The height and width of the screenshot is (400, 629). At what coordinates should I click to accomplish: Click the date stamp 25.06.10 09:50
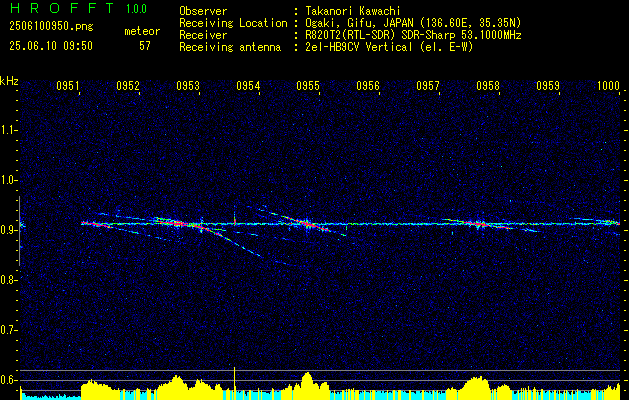click(x=51, y=46)
